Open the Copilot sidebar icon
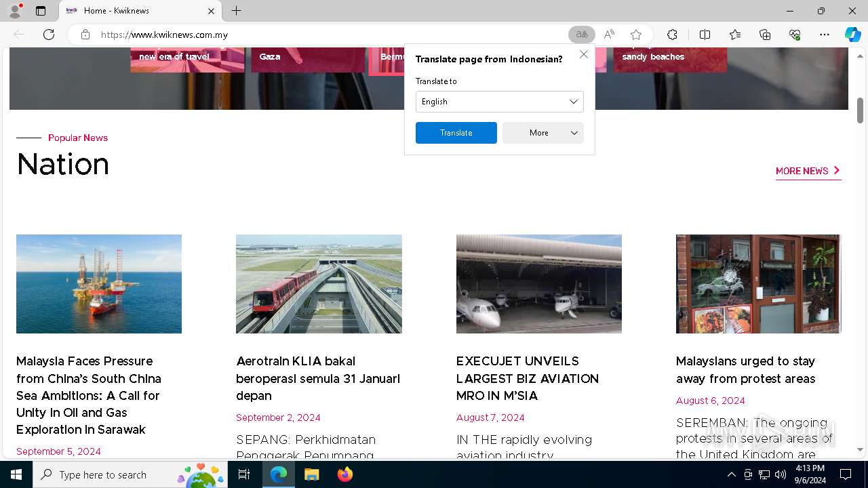Image resolution: width=868 pixels, height=488 pixels. point(853,35)
